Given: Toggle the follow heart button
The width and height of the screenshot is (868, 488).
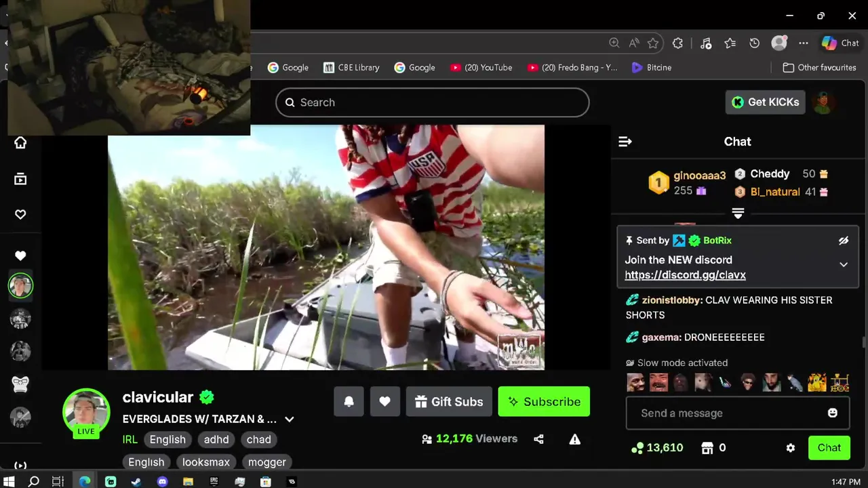Looking at the screenshot, I should pos(384,402).
